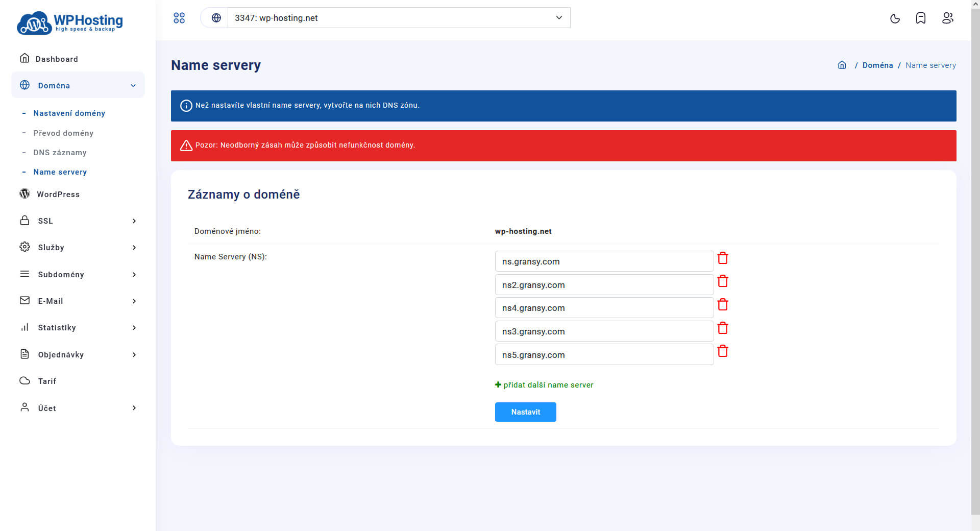Click the home icon in breadcrumb
This screenshot has width=980, height=531.
point(842,65)
